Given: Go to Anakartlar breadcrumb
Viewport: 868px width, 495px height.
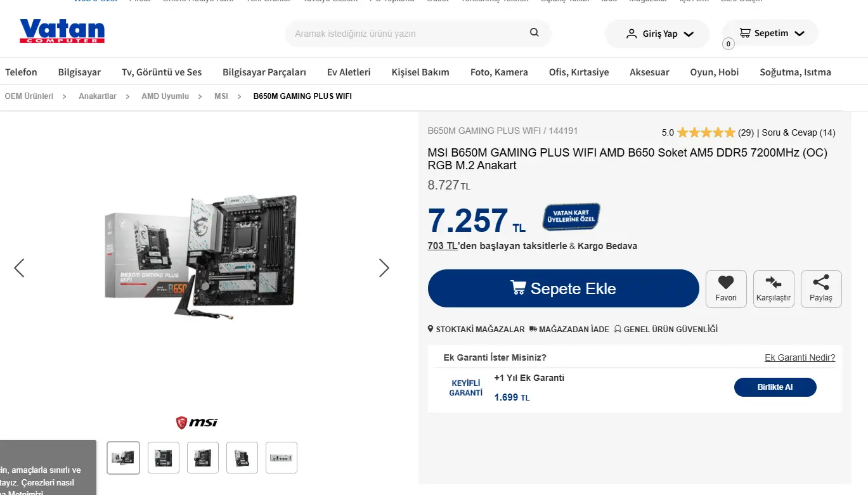Looking at the screenshot, I should 98,96.
